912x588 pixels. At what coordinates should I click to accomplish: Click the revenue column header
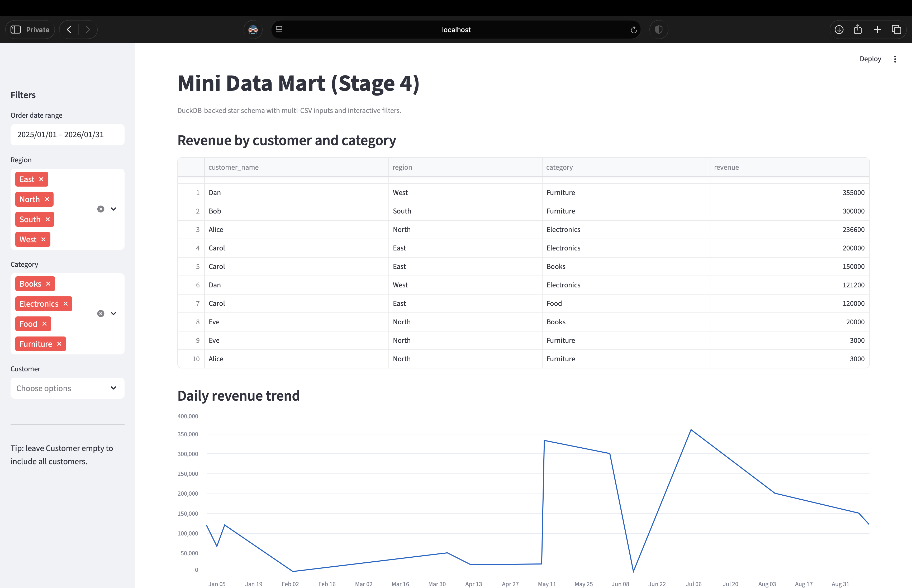[726, 167]
